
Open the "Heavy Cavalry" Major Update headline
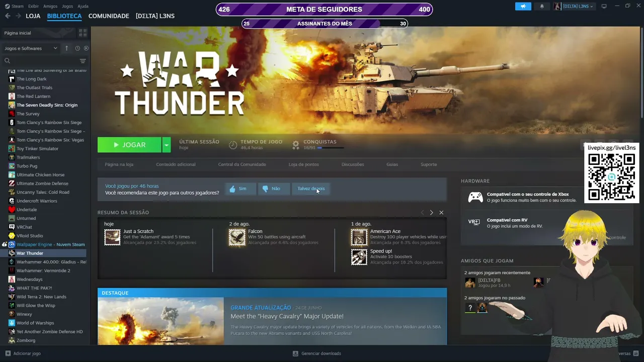[x=287, y=316]
